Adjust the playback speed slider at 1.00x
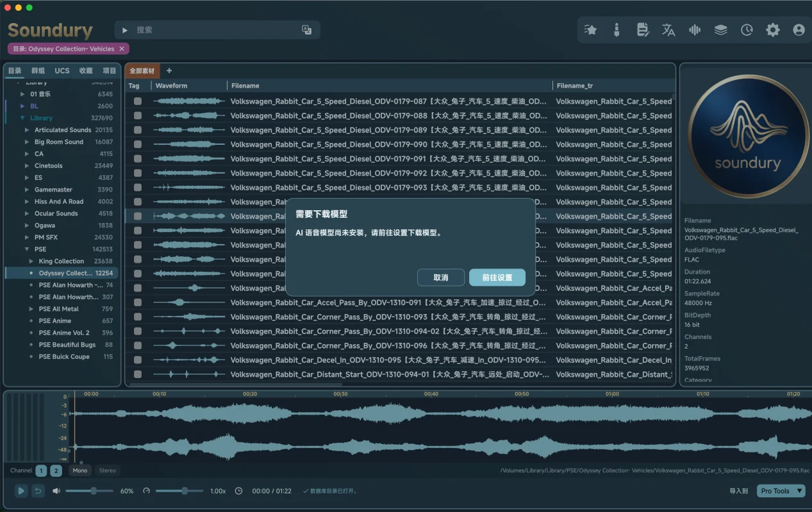 pyautogui.click(x=180, y=491)
